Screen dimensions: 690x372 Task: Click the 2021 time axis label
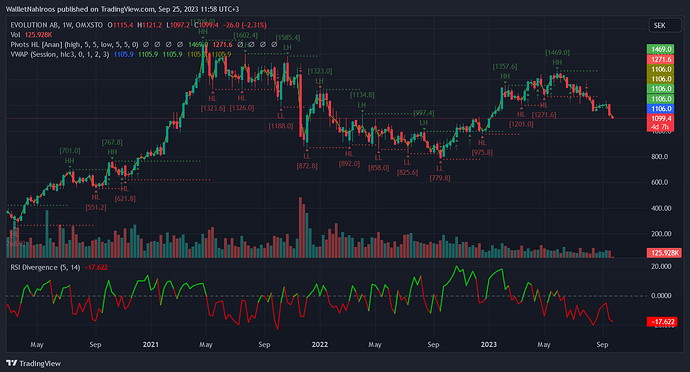coord(150,344)
